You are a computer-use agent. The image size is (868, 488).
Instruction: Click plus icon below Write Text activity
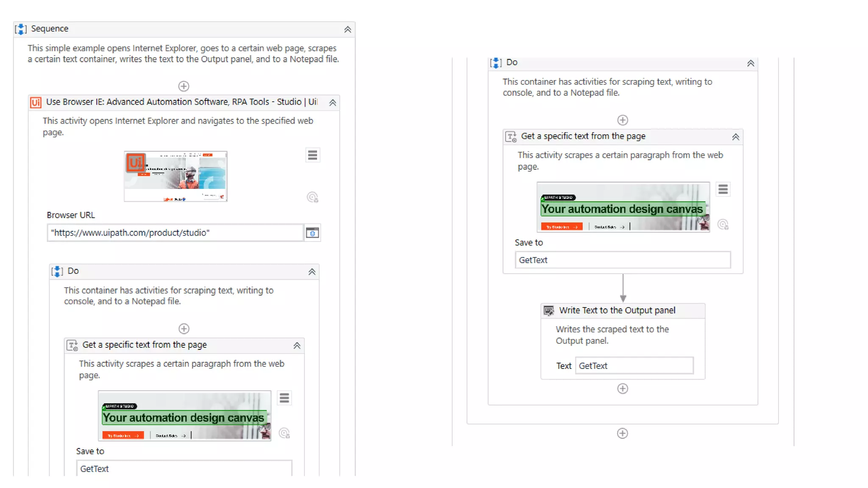point(622,388)
